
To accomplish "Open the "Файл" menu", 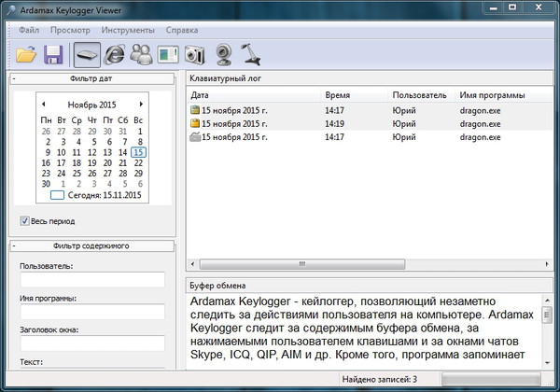I will coord(28,30).
